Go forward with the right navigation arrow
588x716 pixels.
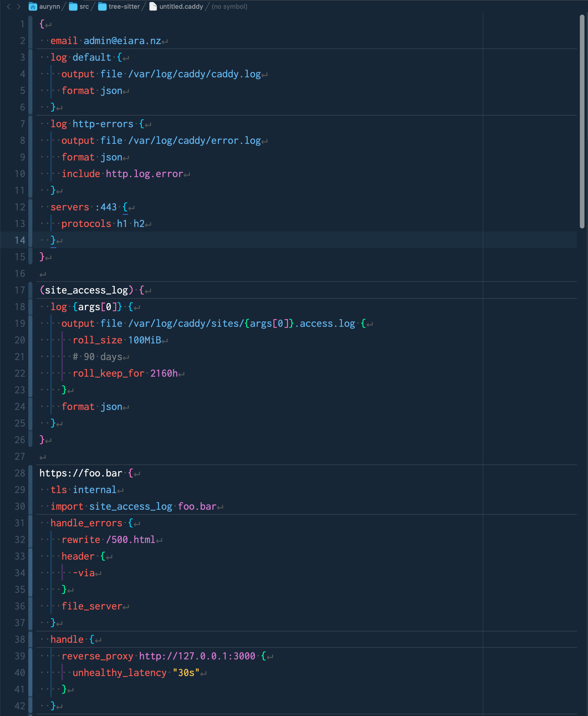[19, 6]
